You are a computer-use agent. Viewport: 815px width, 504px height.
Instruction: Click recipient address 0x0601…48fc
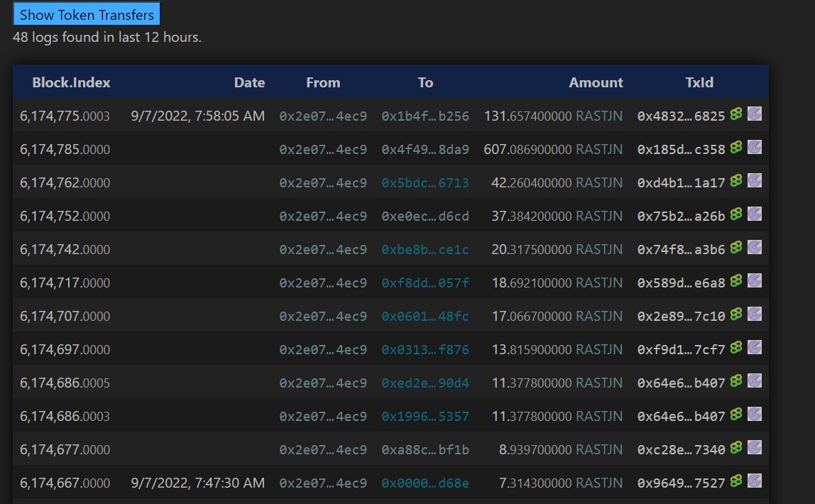pyautogui.click(x=425, y=316)
